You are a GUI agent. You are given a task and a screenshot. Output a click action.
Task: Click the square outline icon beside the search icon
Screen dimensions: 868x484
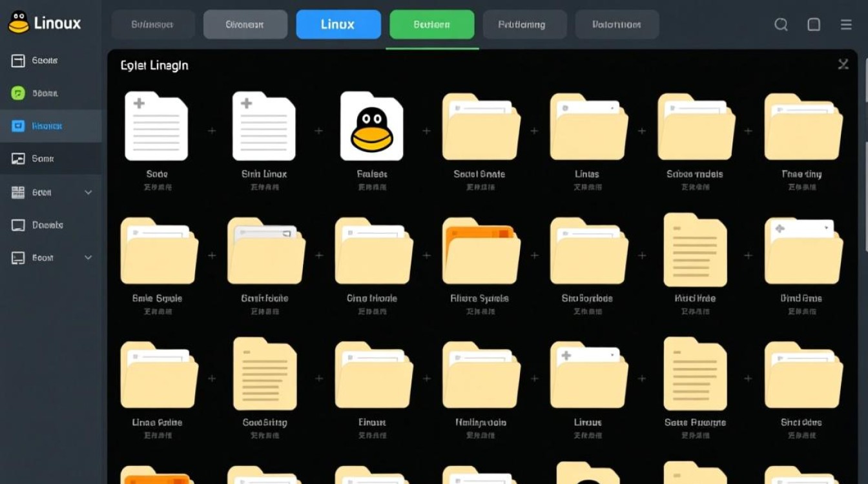813,24
